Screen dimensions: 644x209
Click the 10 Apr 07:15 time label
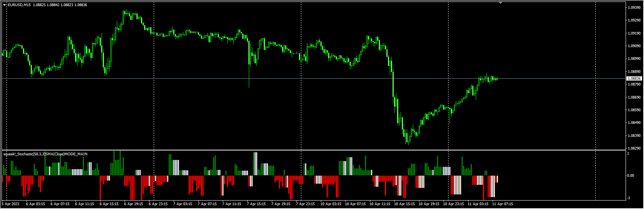coord(355,204)
